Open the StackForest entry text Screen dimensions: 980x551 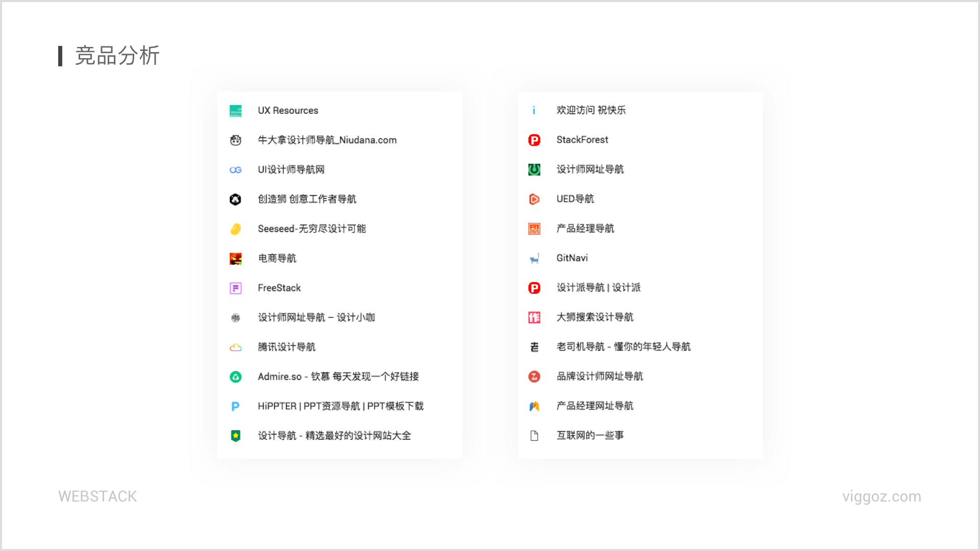(582, 140)
